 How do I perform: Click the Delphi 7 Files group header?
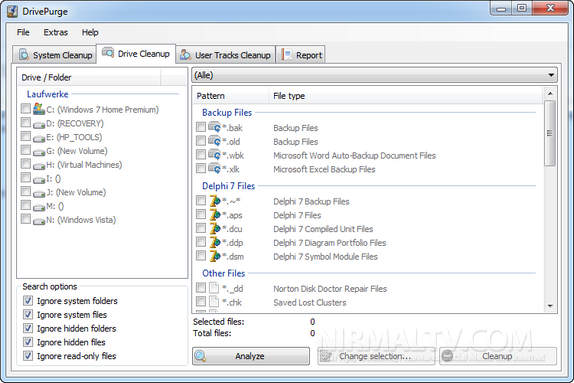[x=228, y=186]
